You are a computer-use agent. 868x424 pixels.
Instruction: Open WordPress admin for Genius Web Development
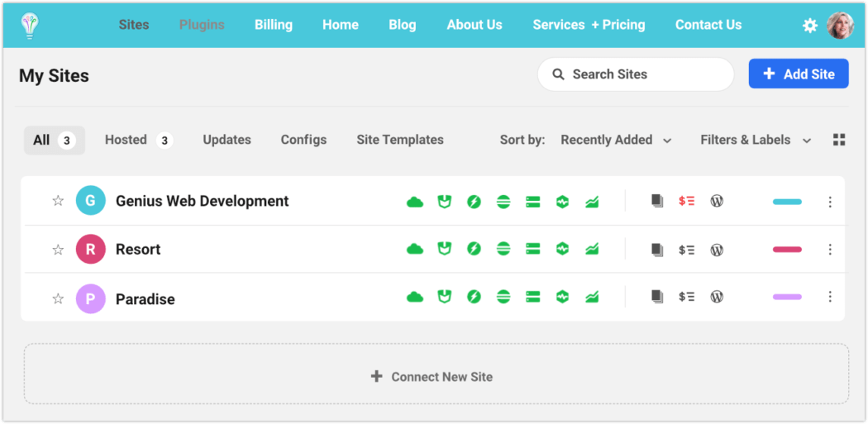[717, 201]
